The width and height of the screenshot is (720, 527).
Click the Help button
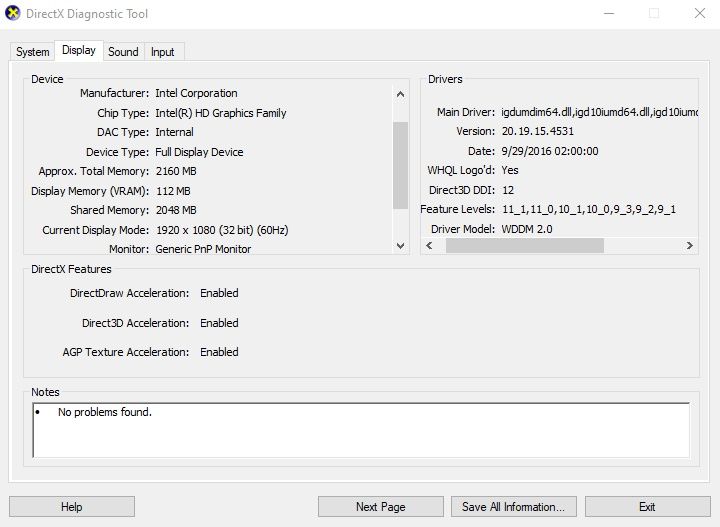[x=72, y=506]
